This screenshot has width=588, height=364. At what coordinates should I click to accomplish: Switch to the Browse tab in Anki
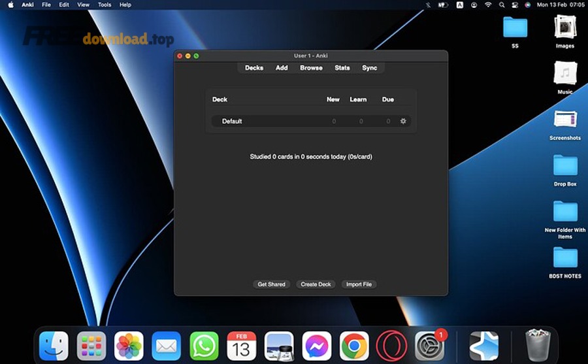(311, 68)
